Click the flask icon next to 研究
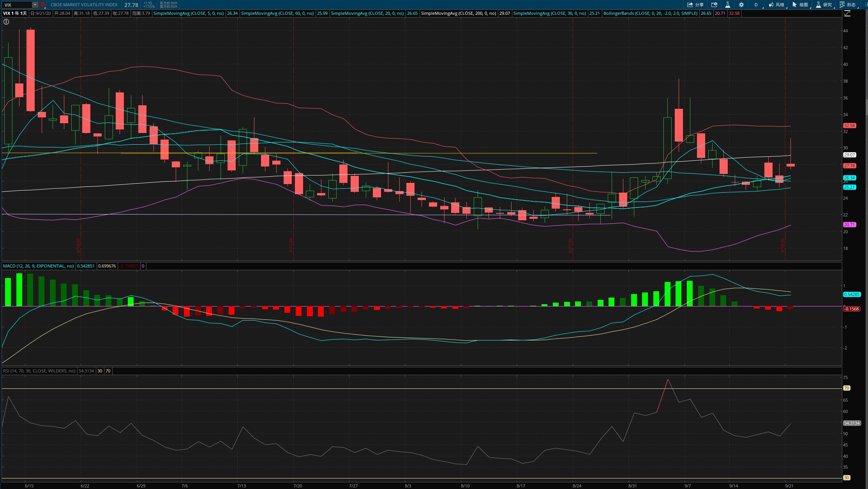The width and height of the screenshot is (868, 489). 818,5
